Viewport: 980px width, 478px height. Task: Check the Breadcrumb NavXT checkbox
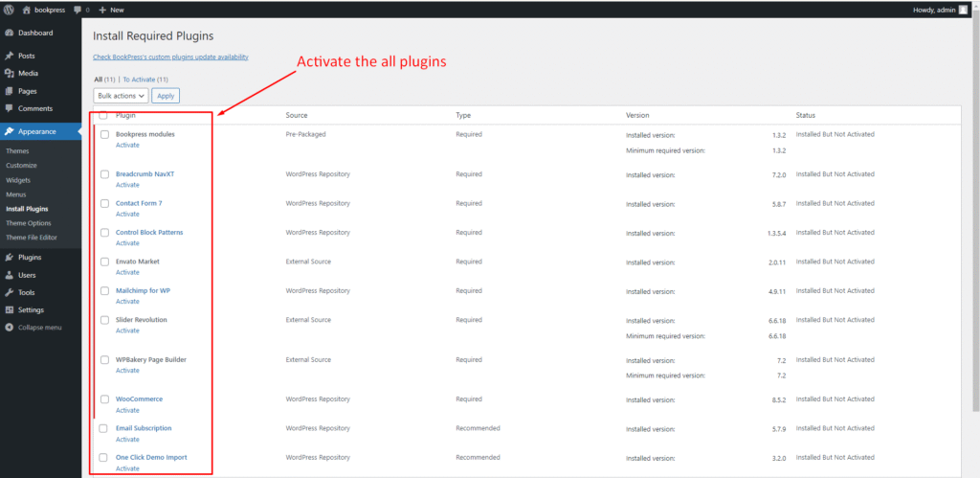click(105, 174)
